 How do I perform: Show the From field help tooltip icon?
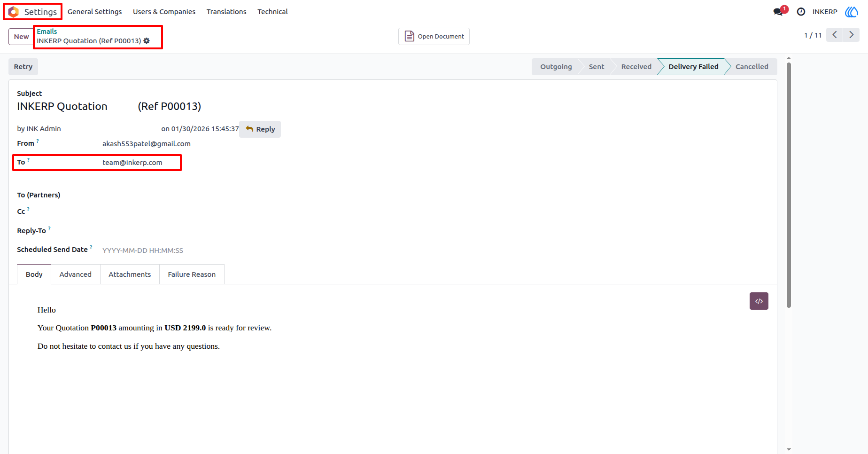[38, 141]
